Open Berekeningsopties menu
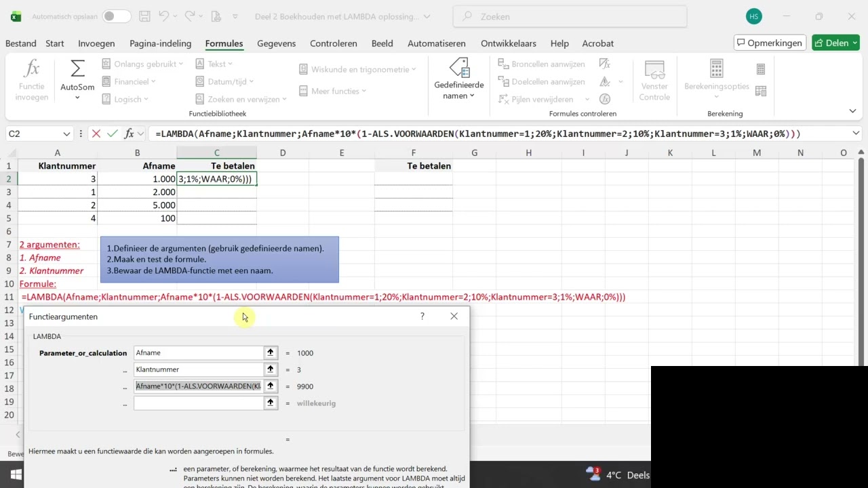The image size is (868, 488). tap(716, 80)
